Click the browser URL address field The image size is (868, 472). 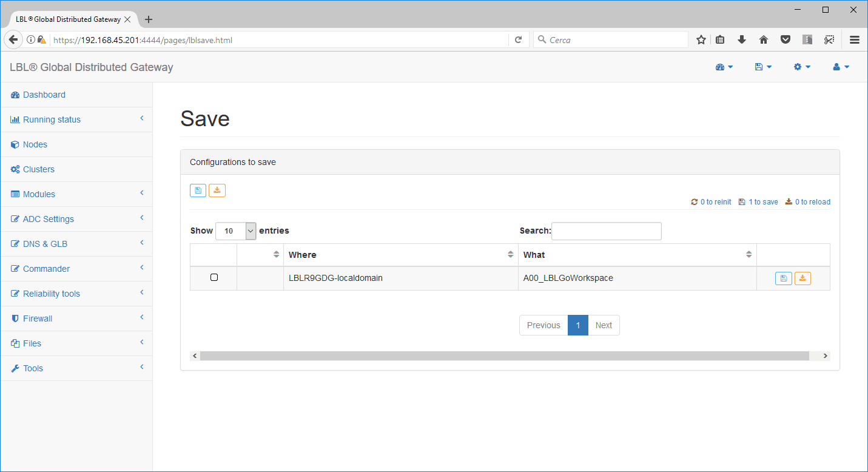click(279, 40)
